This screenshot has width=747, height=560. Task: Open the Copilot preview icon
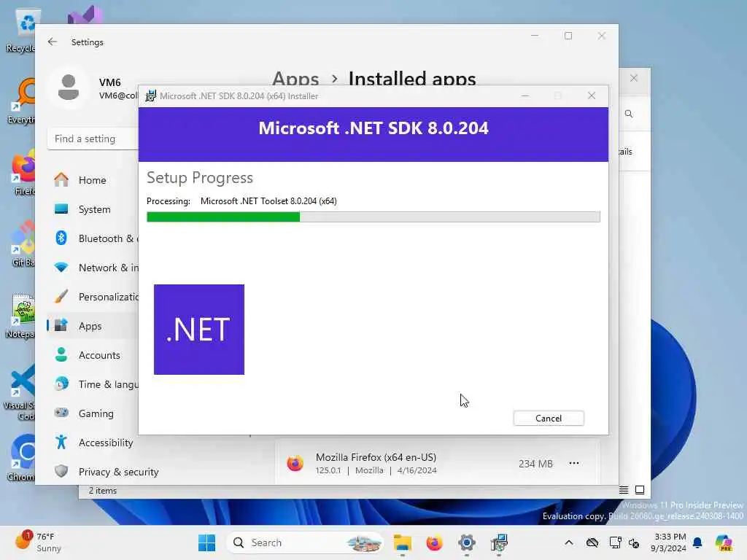click(724, 542)
